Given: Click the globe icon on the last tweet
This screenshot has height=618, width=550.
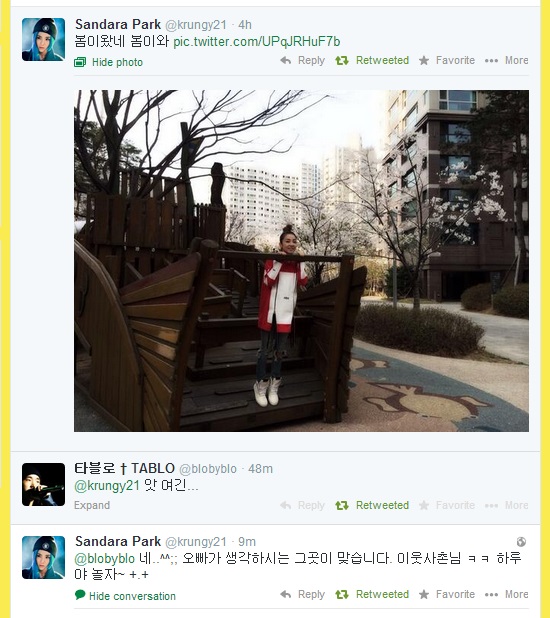Looking at the screenshot, I should click(521, 542).
